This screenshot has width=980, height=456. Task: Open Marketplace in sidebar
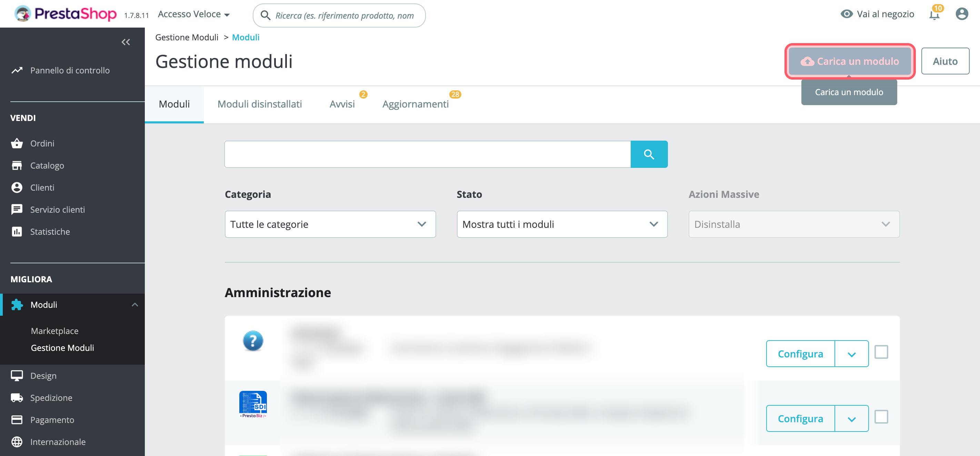click(54, 331)
